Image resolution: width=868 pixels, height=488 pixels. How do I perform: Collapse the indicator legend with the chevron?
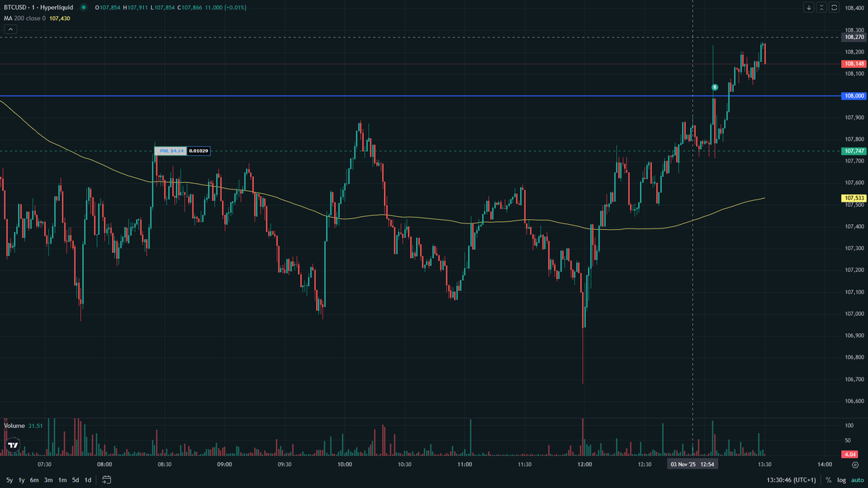click(10, 30)
